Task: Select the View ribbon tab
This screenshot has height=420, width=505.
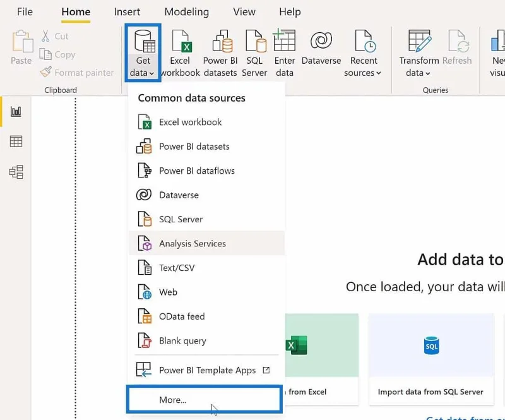Action: coord(244,11)
